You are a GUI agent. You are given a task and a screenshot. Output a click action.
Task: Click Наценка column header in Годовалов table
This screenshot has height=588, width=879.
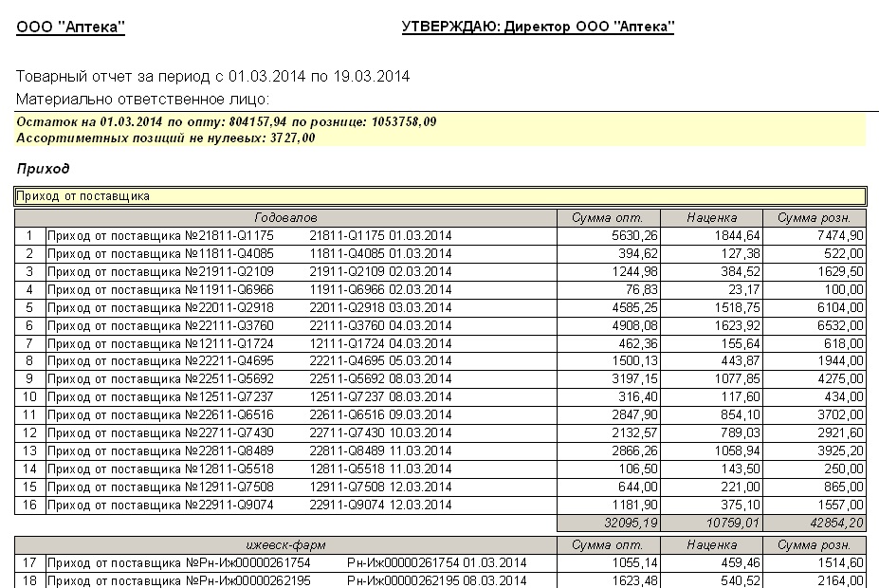pos(712,218)
